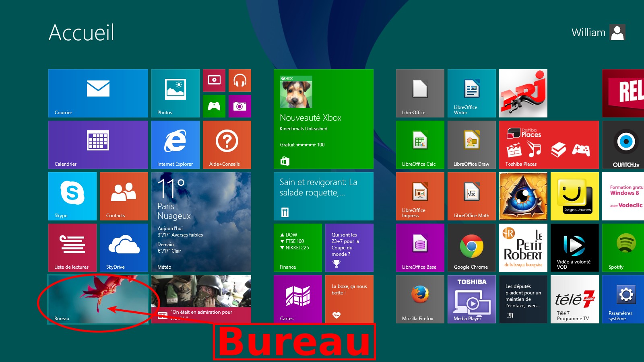Open the SkyDrive tile
The width and height of the screenshot is (644, 362).
[x=124, y=248]
